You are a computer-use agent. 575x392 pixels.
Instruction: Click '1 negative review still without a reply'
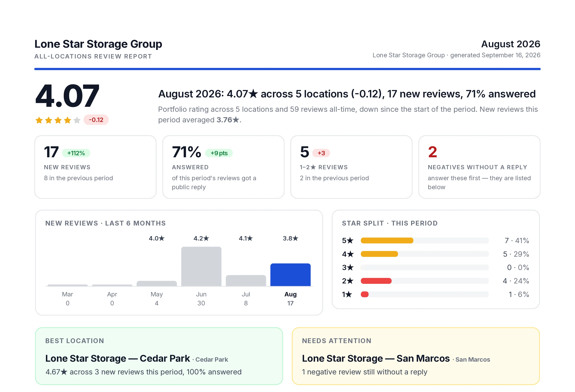(364, 372)
